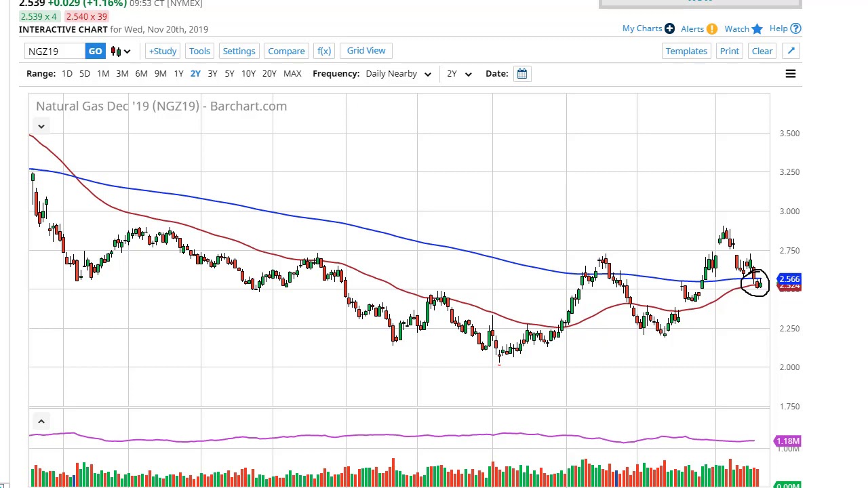Open the chart type dropdown arrow

127,52
